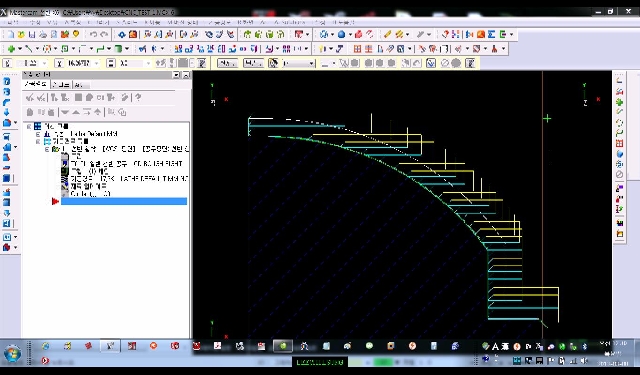The height and width of the screenshot is (375, 640).
Task: Open dropdown arrow beside Create Line icon
Action: [x=38, y=49]
